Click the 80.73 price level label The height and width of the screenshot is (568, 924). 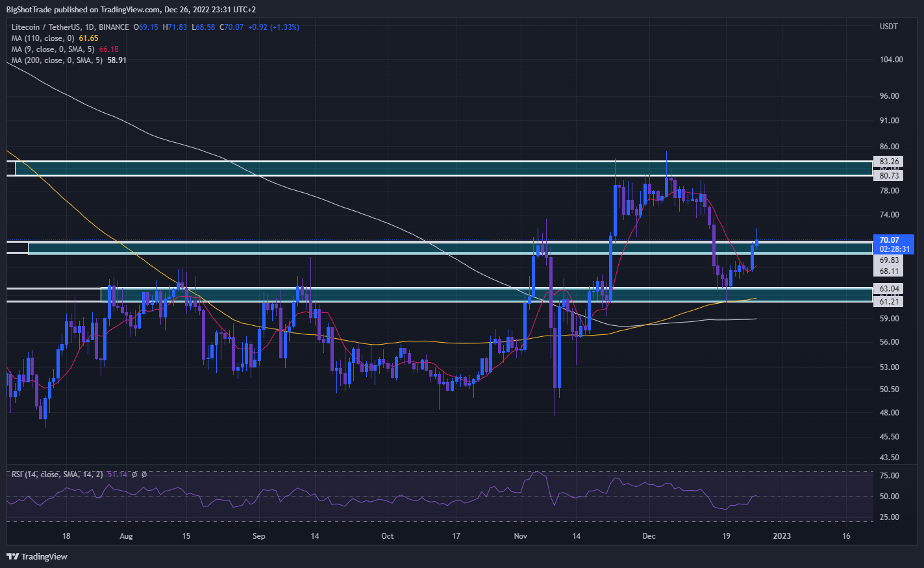(x=889, y=176)
